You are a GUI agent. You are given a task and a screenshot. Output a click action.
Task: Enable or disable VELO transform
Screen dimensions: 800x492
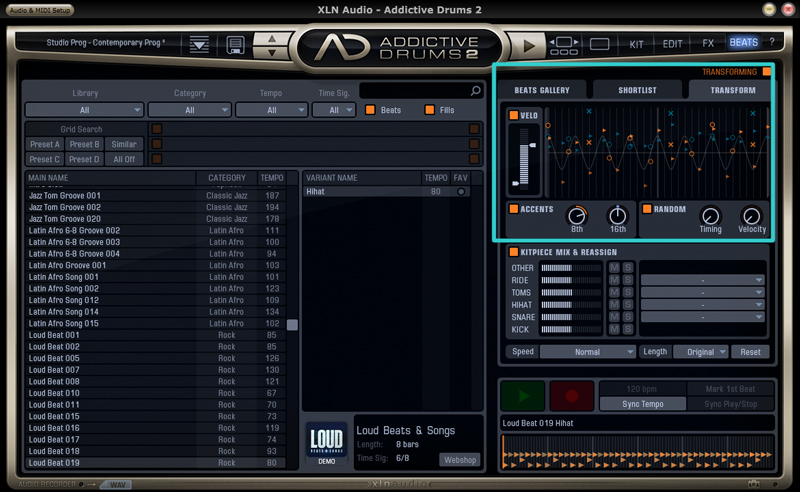click(514, 115)
